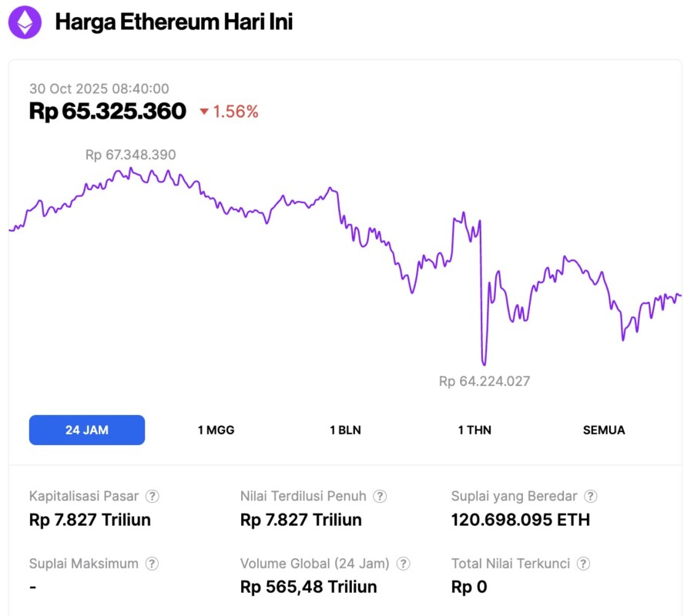The width and height of the screenshot is (684, 616).
Task: Click the Rp 65.325.360 price display
Action: click(108, 112)
